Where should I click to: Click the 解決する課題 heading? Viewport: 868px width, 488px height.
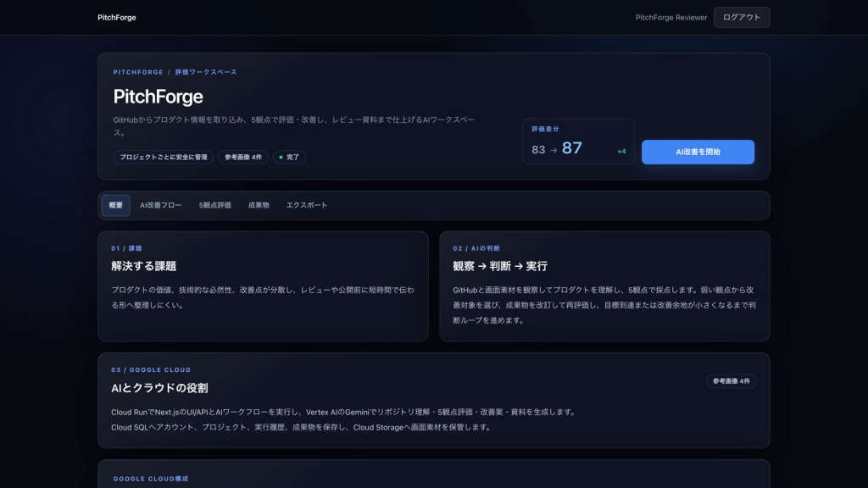click(143, 266)
